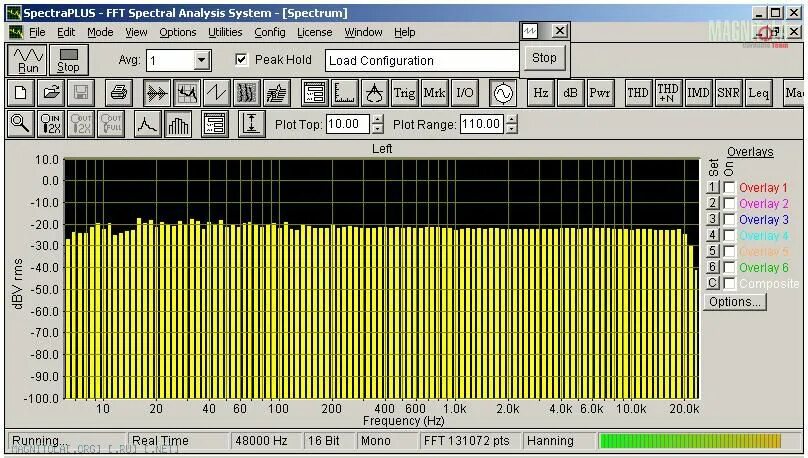Open the Mrk marker settings
Image resolution: width=808 pixels, height=458 pixels.
point(434,93)
